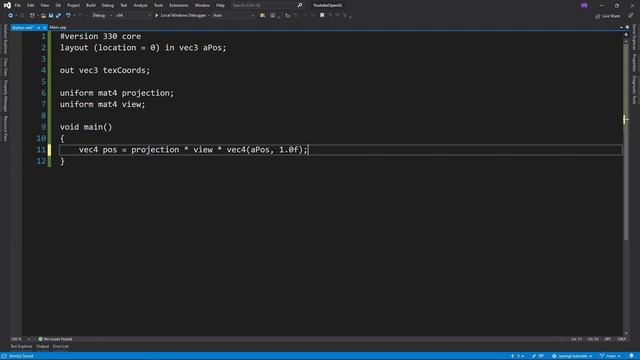The height and width of the screenshot is (360, 640).
Task: Open the editor zoom level dropdown
Action: click(x=20, y=339)
